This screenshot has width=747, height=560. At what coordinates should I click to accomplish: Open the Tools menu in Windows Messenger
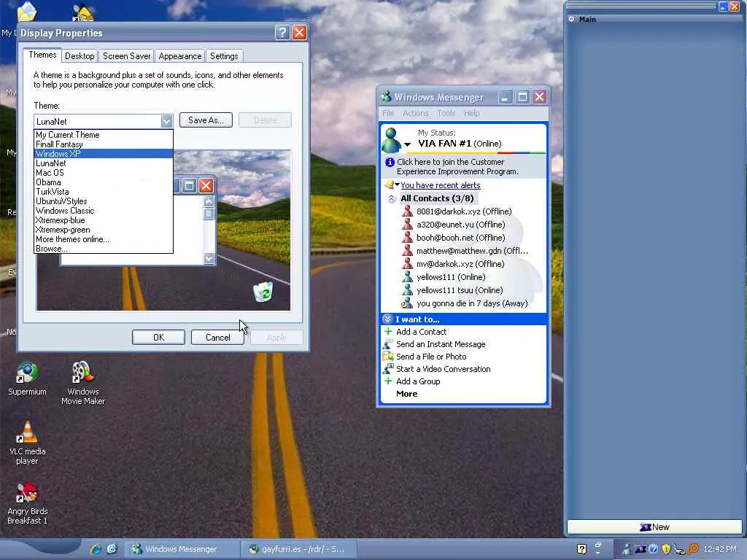point(446,113)
